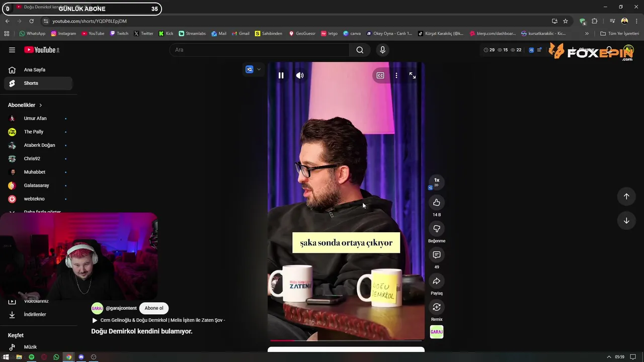Image resolution: width=644 pixels, height=362 pixels.
Task: Open the Tüm Yer İşaretleri folder
Action: pos(620,34)
